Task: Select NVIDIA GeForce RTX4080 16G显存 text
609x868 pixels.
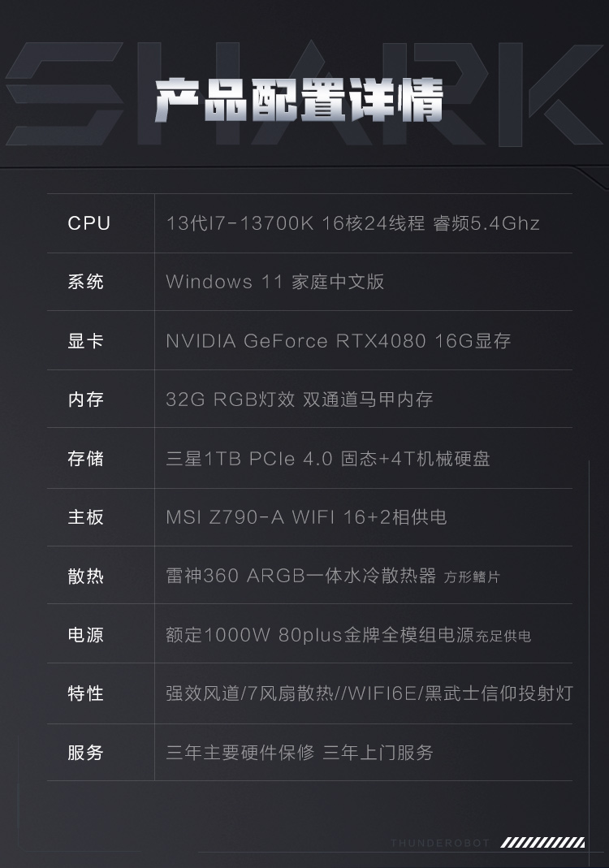Action: pyautogui.click(x=339, y=340)
